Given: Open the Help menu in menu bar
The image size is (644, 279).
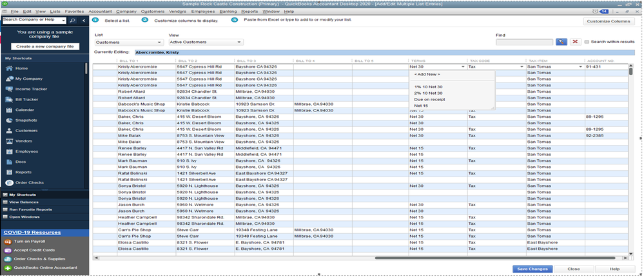Looking at the screenshot, I should coord(289,12).
